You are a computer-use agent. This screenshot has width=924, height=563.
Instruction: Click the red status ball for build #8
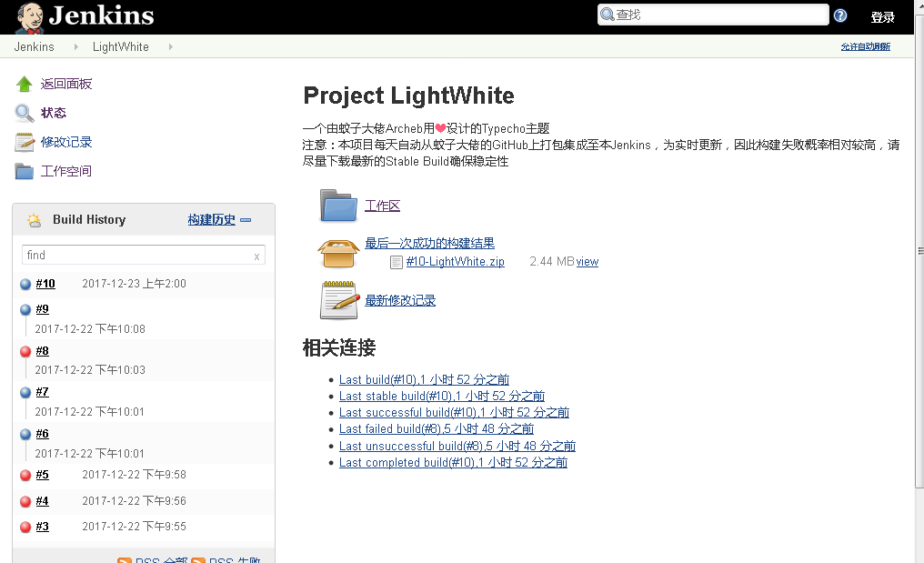25,351
